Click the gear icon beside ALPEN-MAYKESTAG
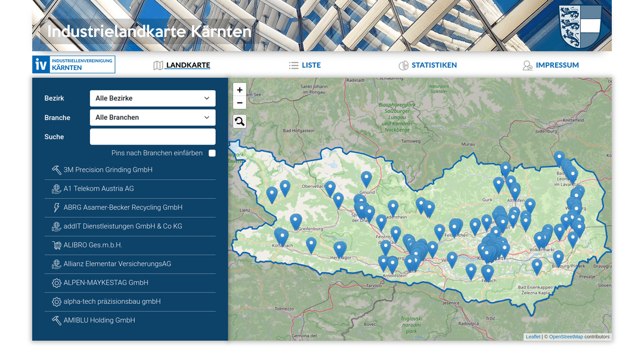 [56, 283]
